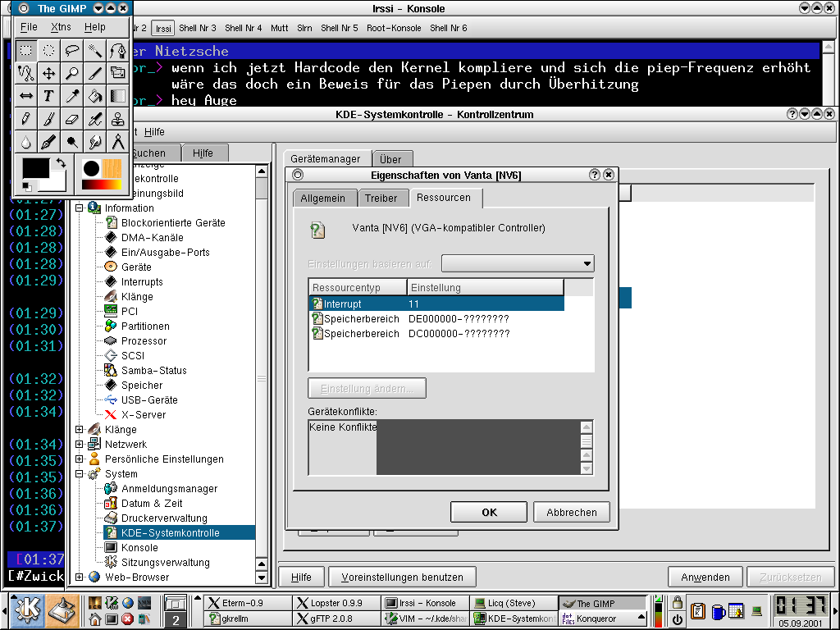Click the Hilfe button at bottom
The height and width of the screenshot is (630, 840).
[301, 577]
